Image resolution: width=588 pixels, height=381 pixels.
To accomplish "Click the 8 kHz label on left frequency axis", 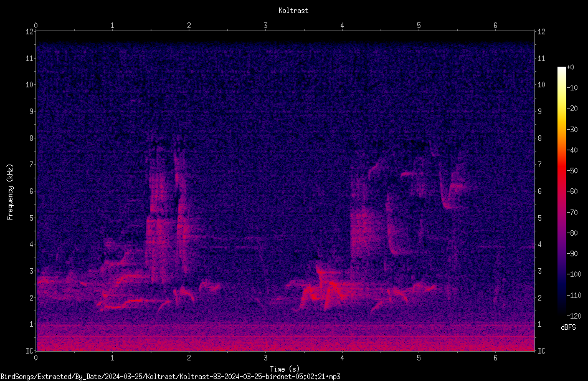I will click(x=31, y=138).
